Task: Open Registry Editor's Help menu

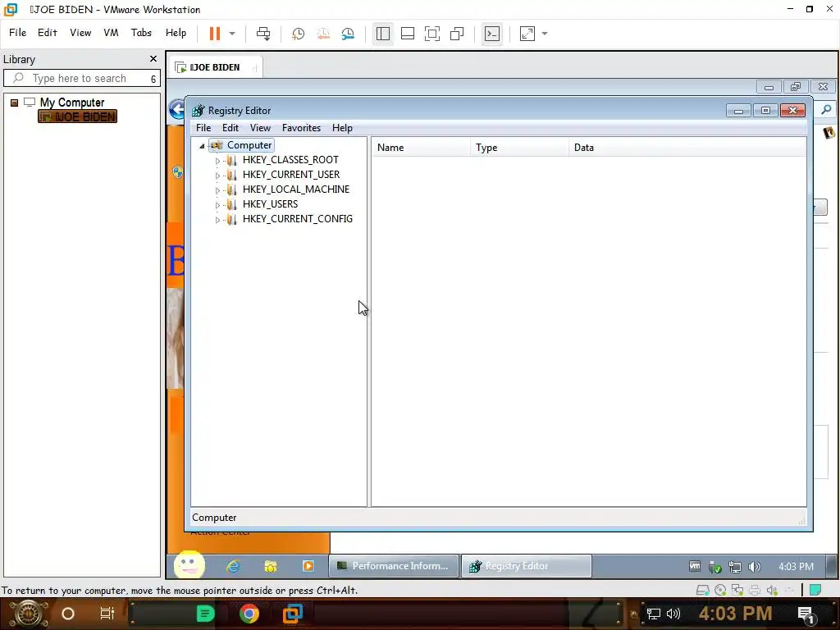Action: click(x=342, y=128)
